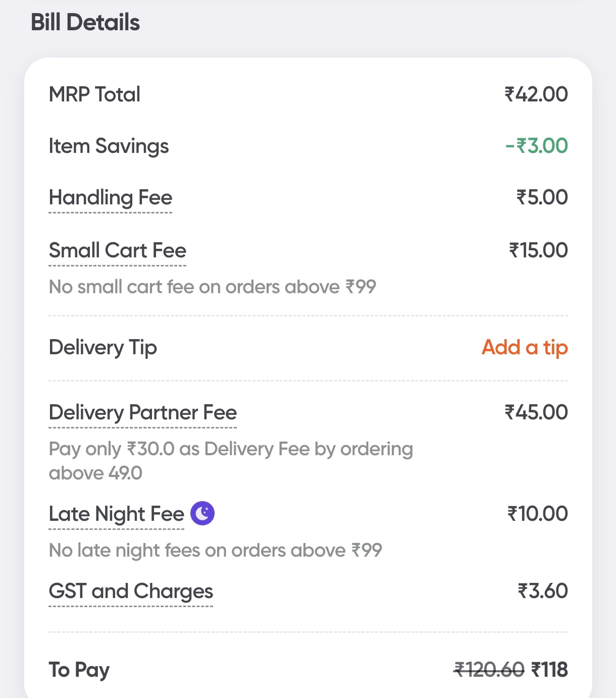Tap Small Cart Fee amount ₹15.00

[538, 250]
